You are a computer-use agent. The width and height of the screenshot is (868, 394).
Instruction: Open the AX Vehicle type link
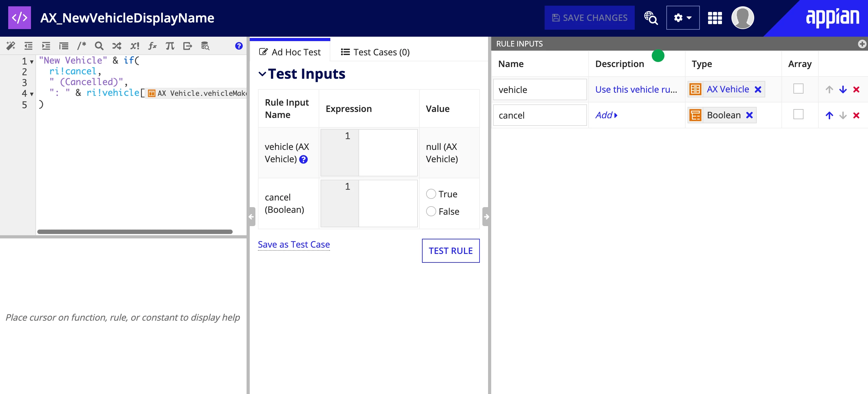[728, 89]
